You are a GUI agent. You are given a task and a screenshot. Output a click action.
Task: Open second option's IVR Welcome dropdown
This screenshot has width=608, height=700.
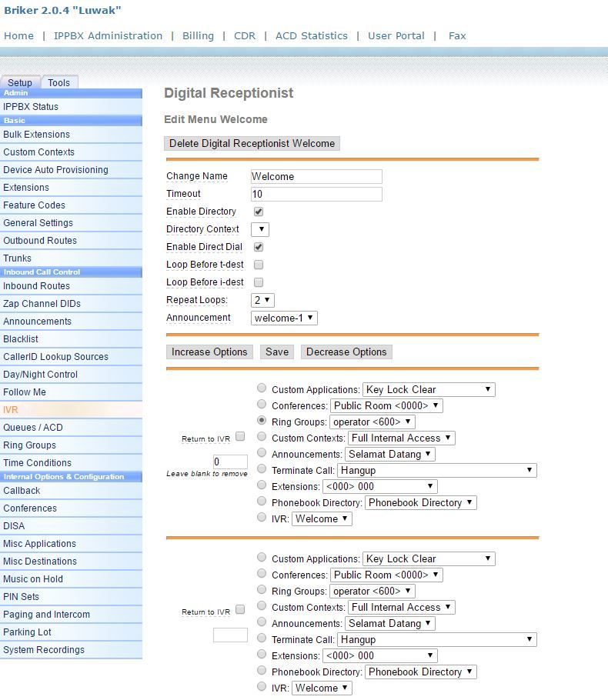[x=322, y=688]
